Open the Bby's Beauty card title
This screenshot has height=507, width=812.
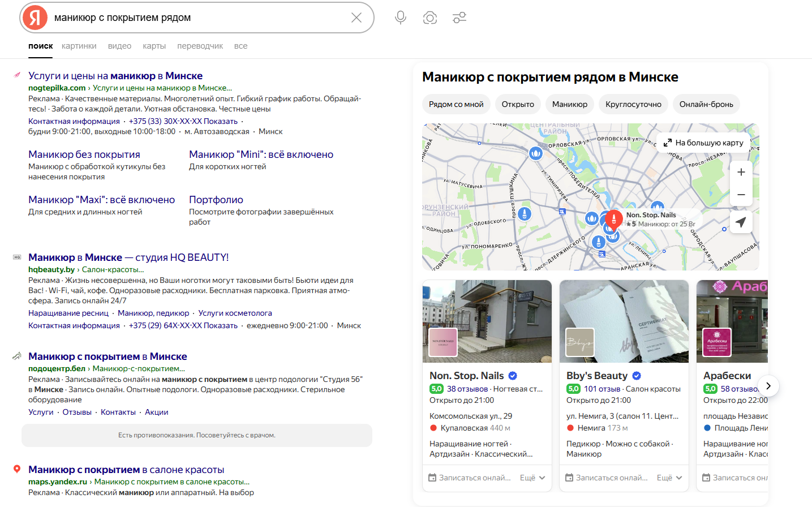tap(597, 376)
